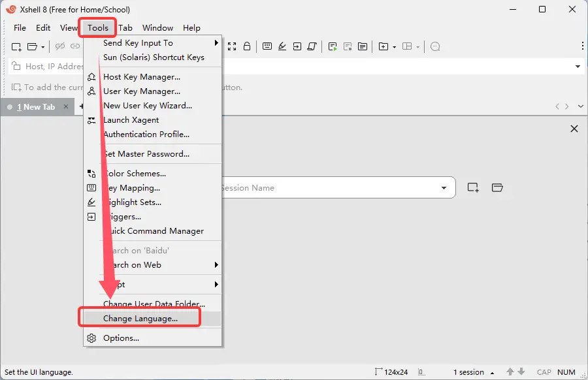588x380 pixels.
Task: Expand the Send Key Input To submenu
Action: [x=216, y=43]
